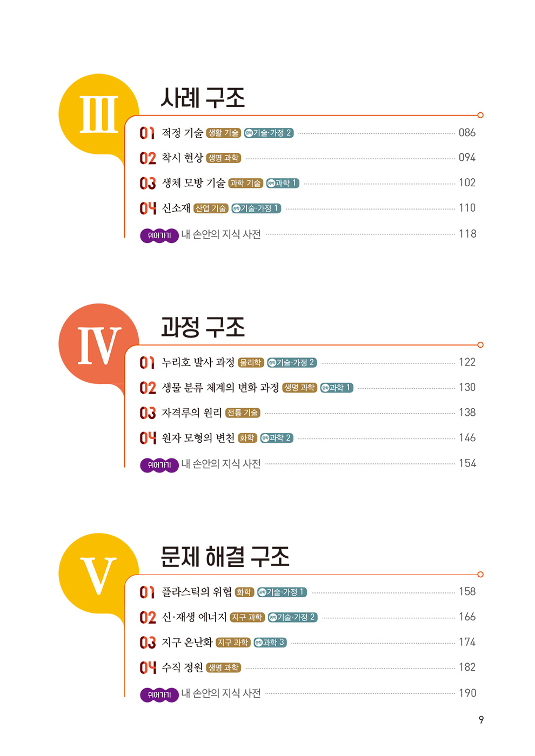Click the orange Roman numeral IV circle
This screenshot has height=756, width=535.
pos(98,344)
